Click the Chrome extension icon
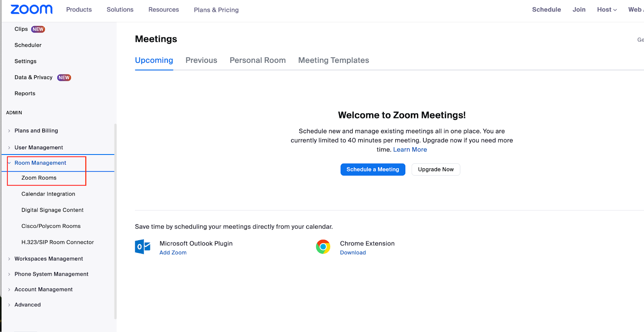Image resolution: width=644 pixels, height=332 pixels. [323, 247]
